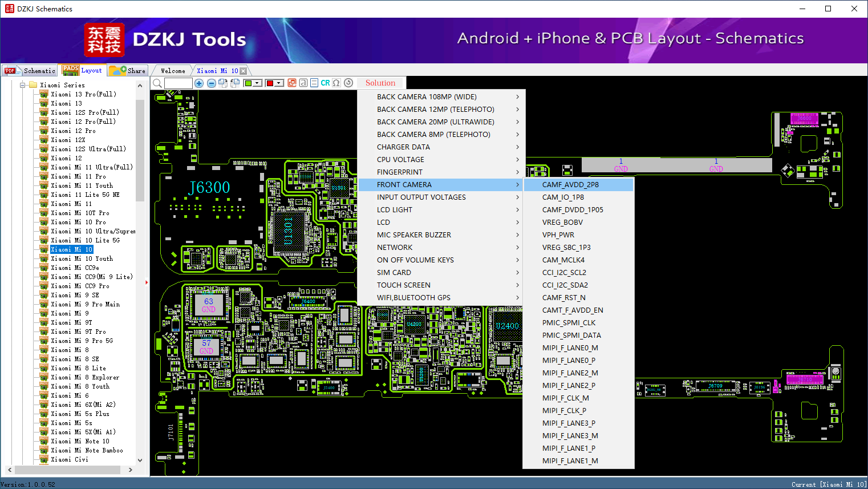Open the green color dropdown
The image size is (868, 489).
click(x=257, y=83)
